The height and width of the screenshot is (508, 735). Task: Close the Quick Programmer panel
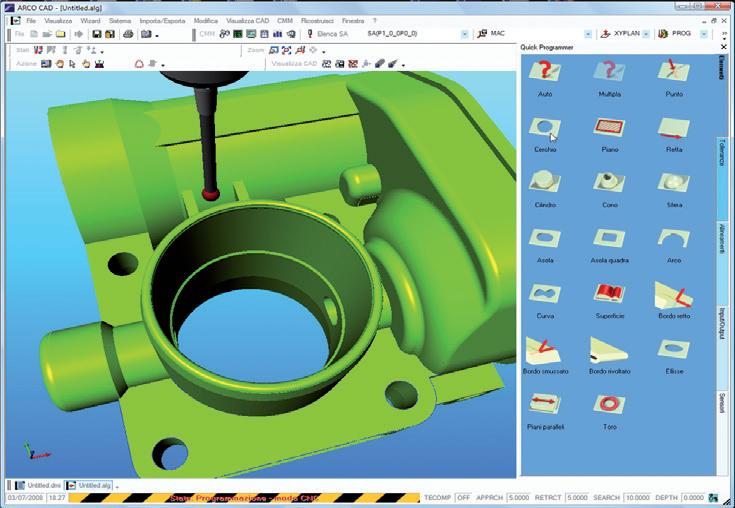pos(723,47)
